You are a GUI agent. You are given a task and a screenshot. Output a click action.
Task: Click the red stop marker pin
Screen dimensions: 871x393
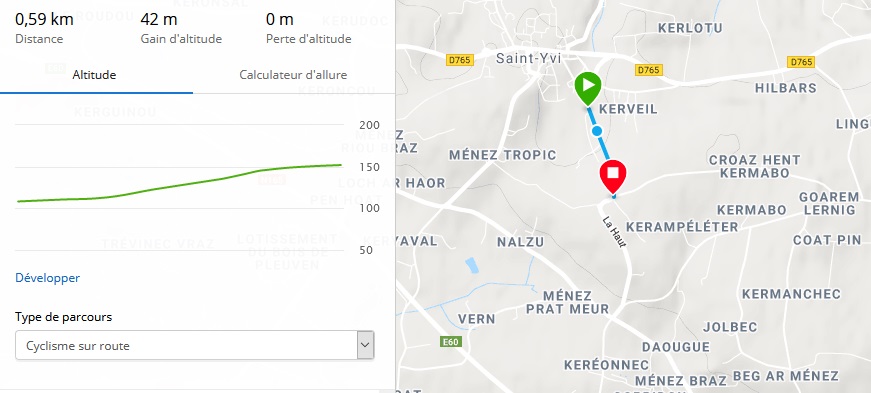pos(613,176)
